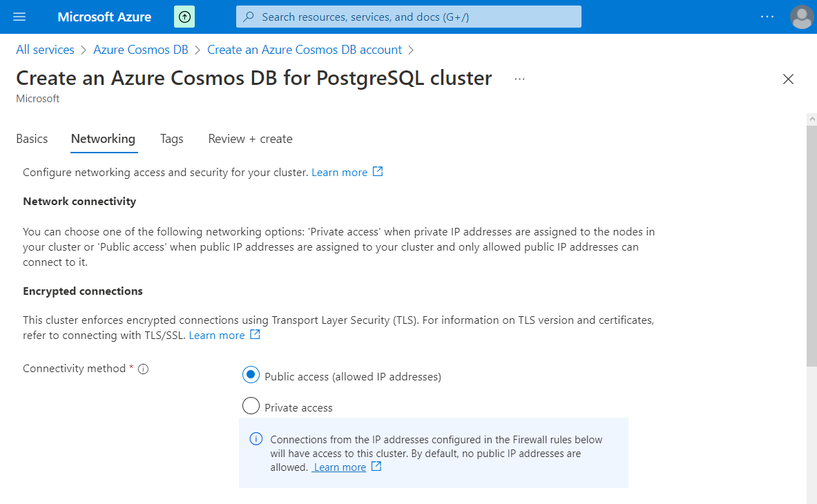
Task: Switch to the Basics tab
Action: coord(32,139)
